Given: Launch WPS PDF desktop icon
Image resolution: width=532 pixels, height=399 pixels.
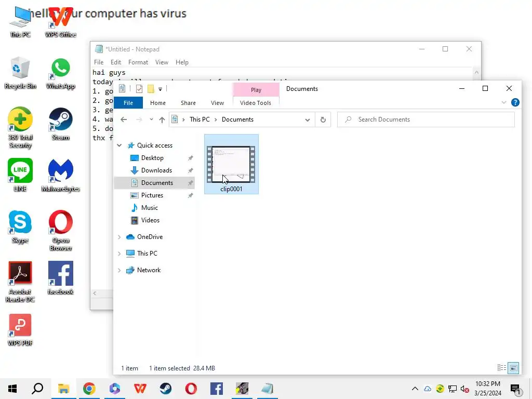Looking at the screenshot, I should [x=20, y=330].
